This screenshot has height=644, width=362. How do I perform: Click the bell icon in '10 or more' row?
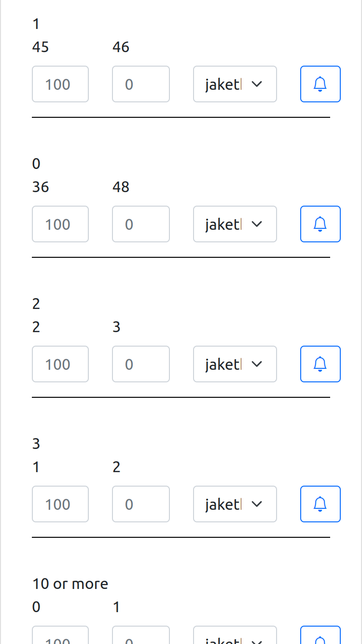tap(320, 635)
